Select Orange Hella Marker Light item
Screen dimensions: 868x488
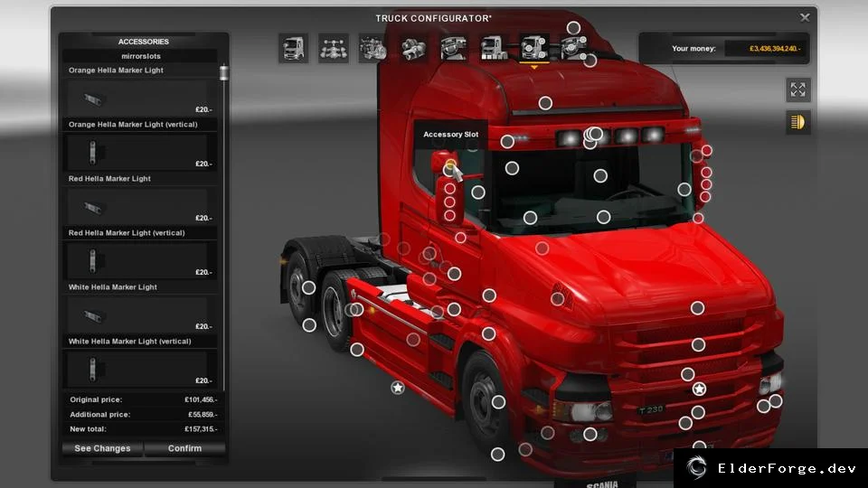140,90
